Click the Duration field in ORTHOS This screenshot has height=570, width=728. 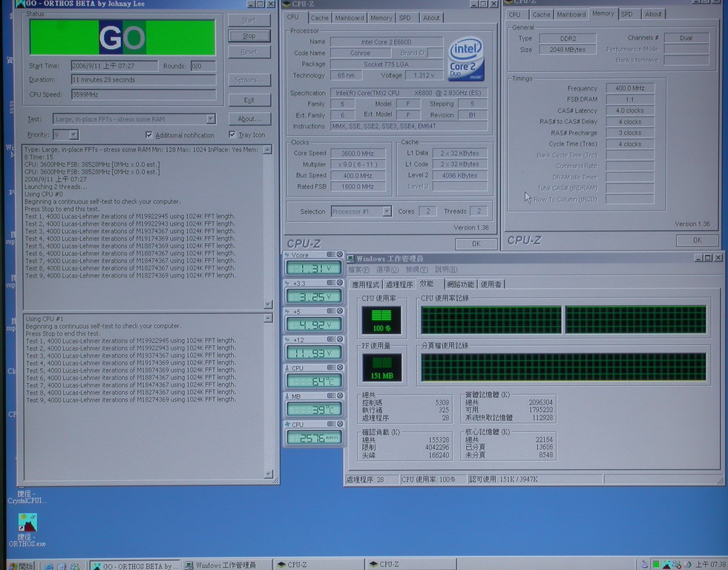pos(143,80)
